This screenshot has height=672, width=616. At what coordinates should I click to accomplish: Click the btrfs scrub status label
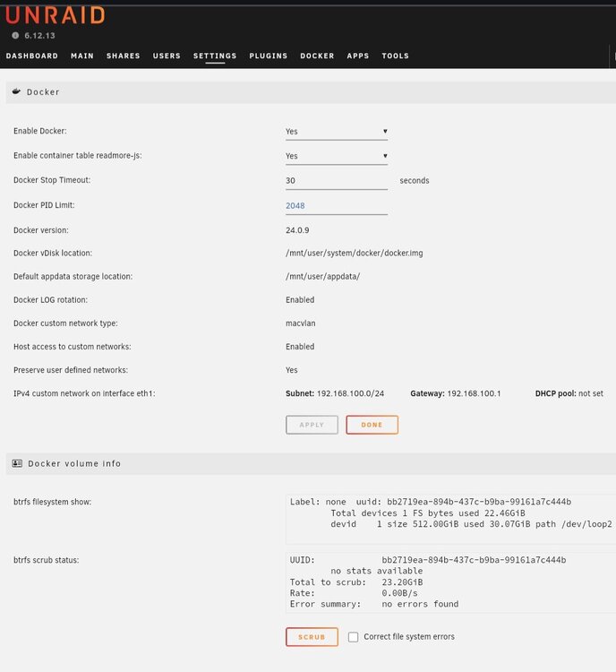coord(47,560)
